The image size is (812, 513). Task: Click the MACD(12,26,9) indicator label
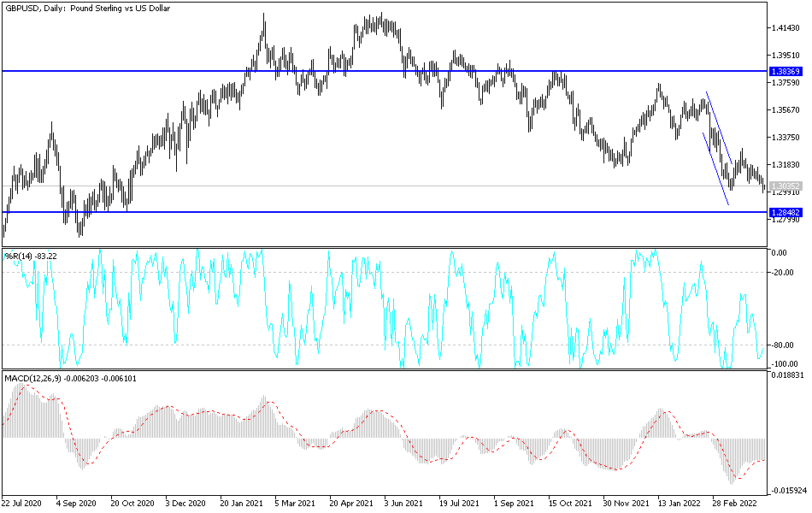pos(70,378)
